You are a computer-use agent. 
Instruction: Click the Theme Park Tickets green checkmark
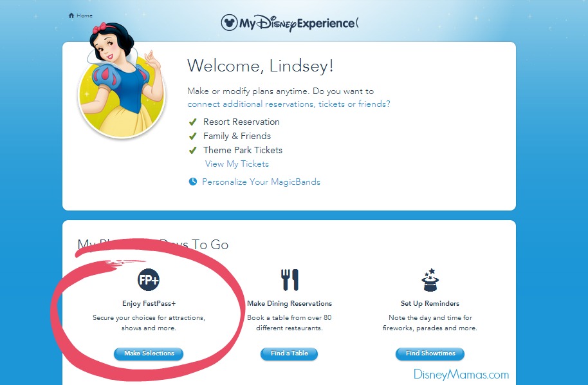coord(193,150)
